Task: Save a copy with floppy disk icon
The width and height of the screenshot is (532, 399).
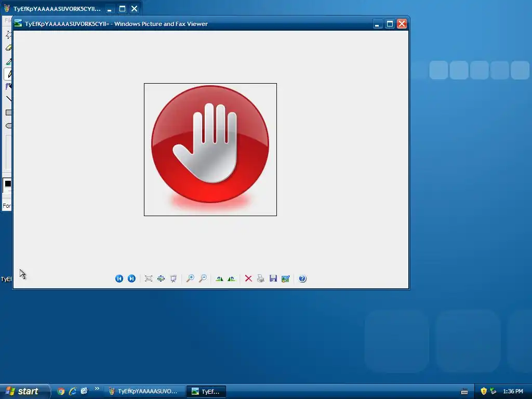Action: 273,278
